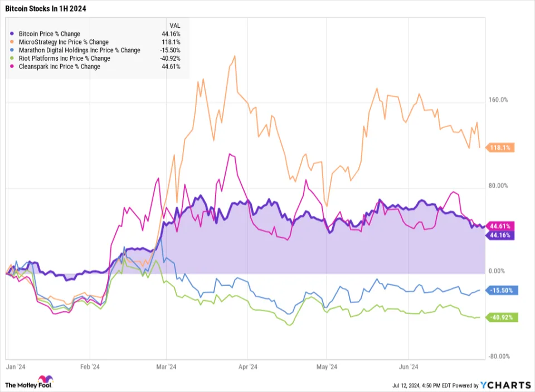The image size is (535, 392).
Task: Click the orange MicroStrategy legend dot
Action: point(12,42)
